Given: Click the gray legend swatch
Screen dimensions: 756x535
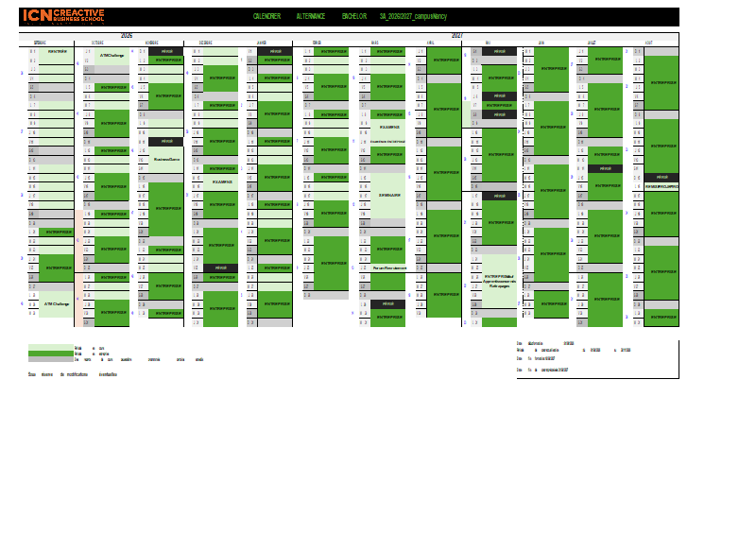Looking at the screenshot, I should point(51,359).
